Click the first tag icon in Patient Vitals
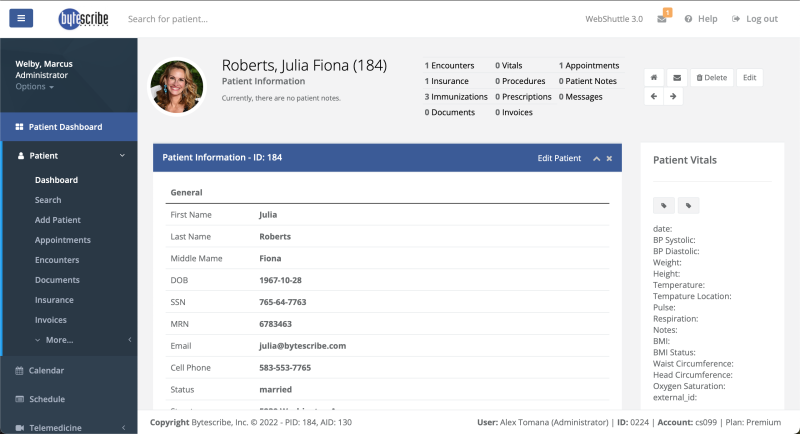 click(664, 205)
